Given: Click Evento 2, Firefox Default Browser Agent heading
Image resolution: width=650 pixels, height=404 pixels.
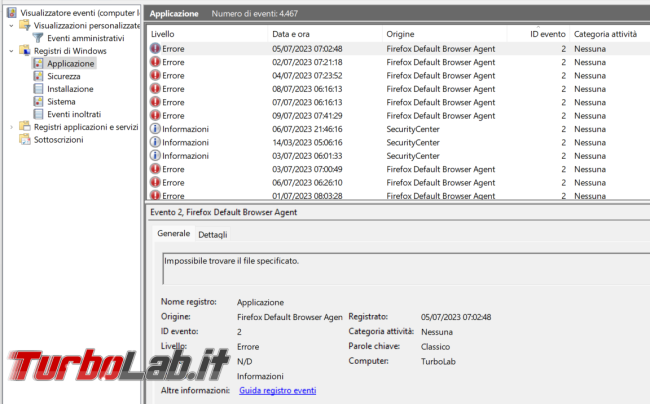Looking at the screenshot, I should point(223,212).
